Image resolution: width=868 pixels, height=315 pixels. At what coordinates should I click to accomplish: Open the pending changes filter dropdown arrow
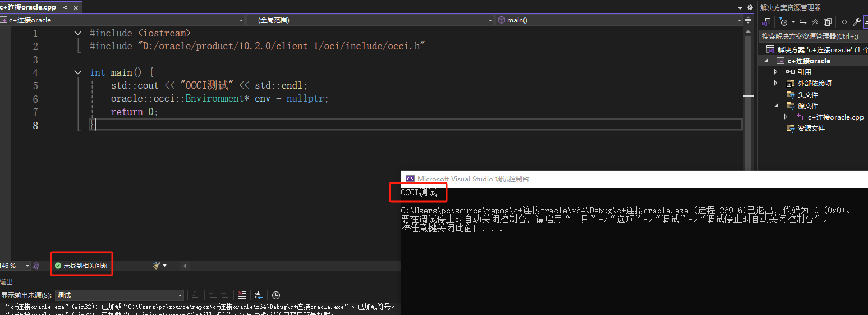pyautogui.click(x=793, y=22)
